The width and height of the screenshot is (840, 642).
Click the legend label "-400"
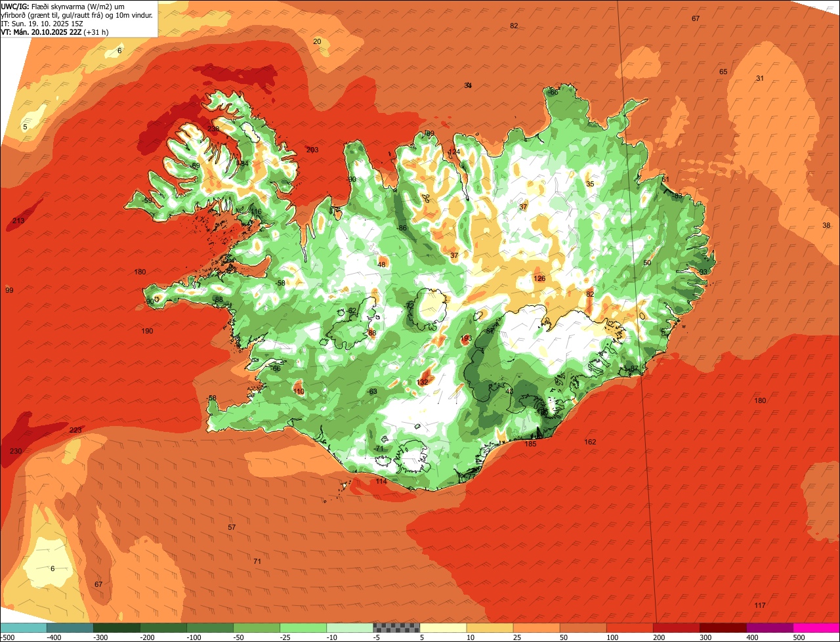pos(54,637)
